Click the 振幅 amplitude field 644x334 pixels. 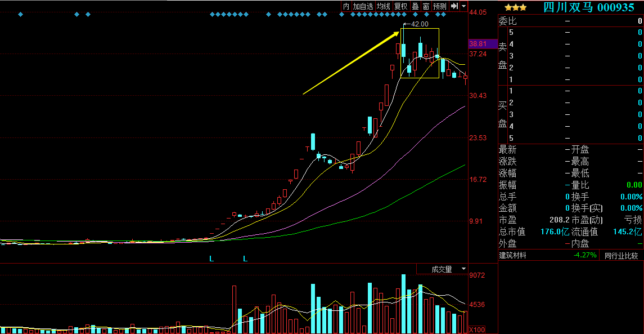[x=534, y=185]
